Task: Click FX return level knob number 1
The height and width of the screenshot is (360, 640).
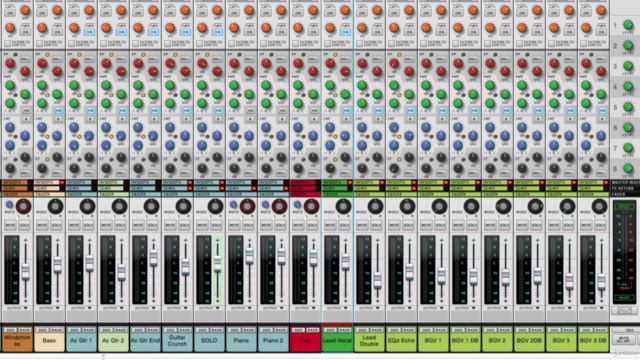Action: [x=628, y=25]
